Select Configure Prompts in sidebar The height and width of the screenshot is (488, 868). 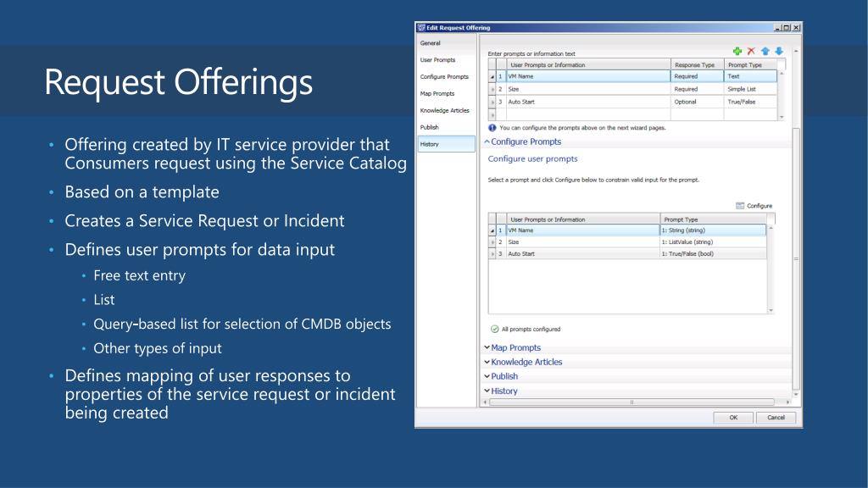(444, 77)
